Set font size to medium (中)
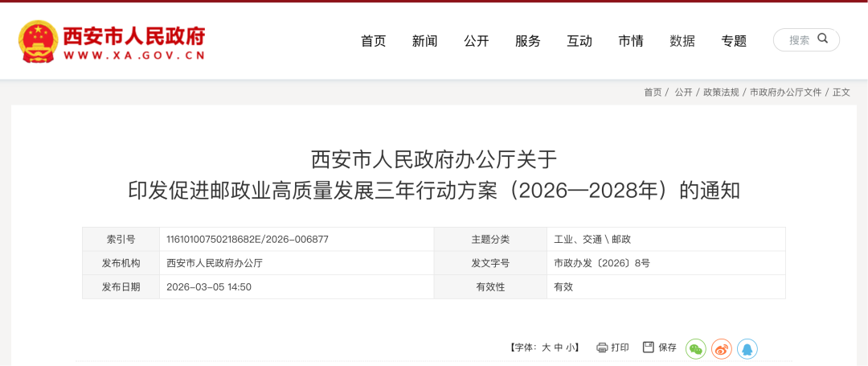This screenshot has width=868, height=366. click(x=559, y=347)
